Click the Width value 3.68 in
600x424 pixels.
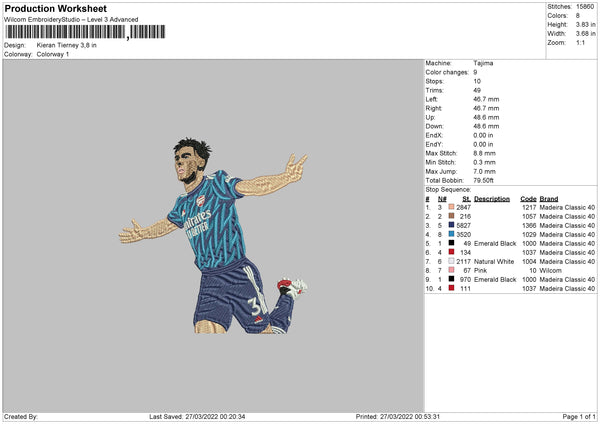585,34
